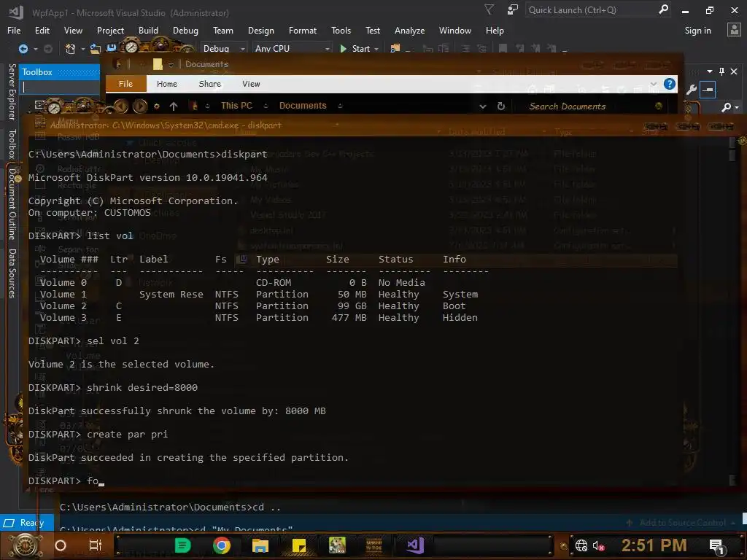Select the Explorer View ribbon tab
Image resolution: width=747 pixels, height=560 pixels.
point(251,84)
